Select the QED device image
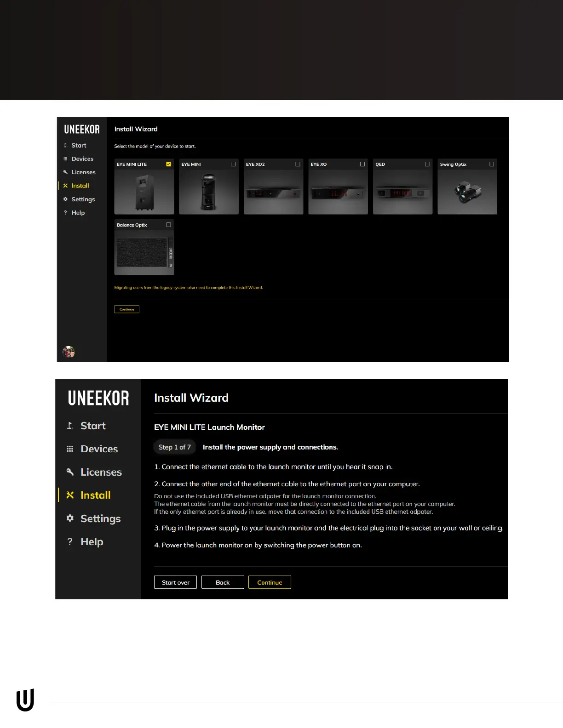The image size is (563, 728). pyautogui.click(x=402, y=192)
